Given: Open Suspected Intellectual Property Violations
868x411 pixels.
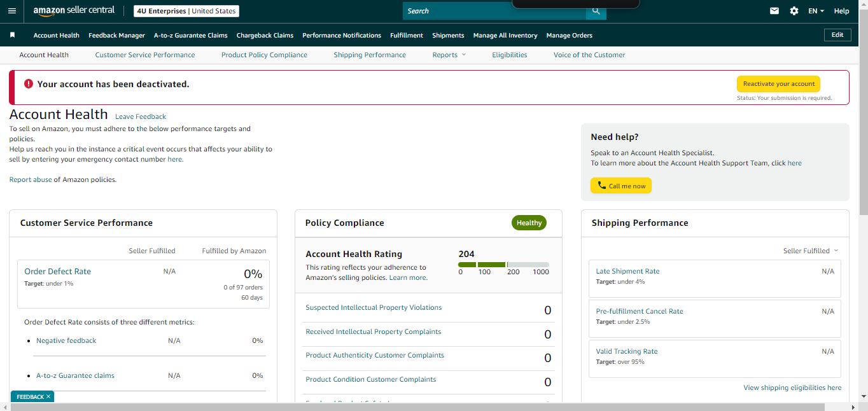Looking at the screenshot, I should (374, 307).
